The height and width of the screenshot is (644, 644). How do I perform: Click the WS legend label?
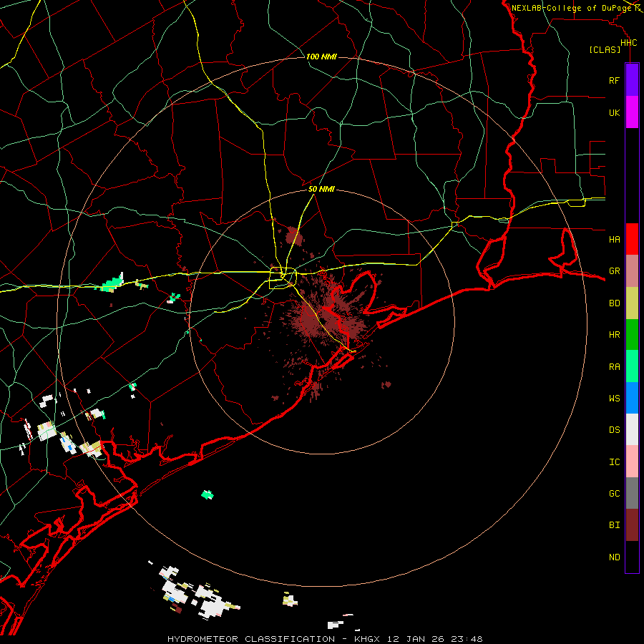coord(614,399)
